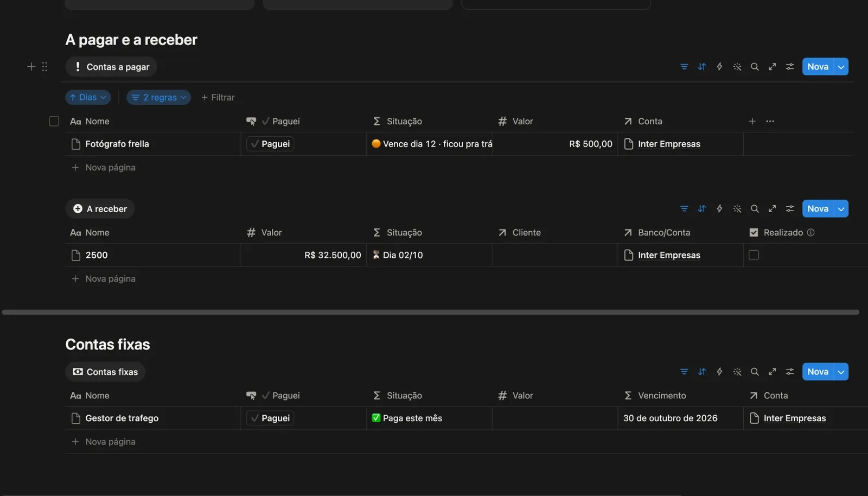Open filter icon in Contas a pagar toolbar
Viewport: 868px width, 496px height.
click(x=684, y=67)
